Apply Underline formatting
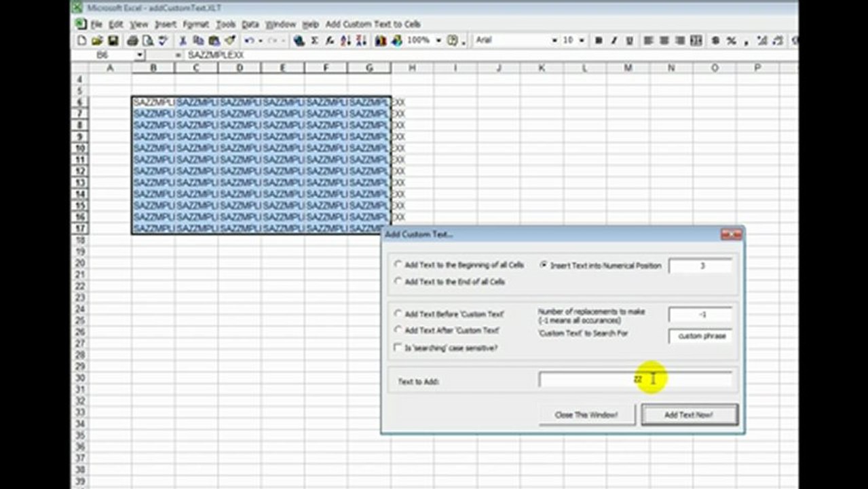868x489 pixels. coord(630,41)
